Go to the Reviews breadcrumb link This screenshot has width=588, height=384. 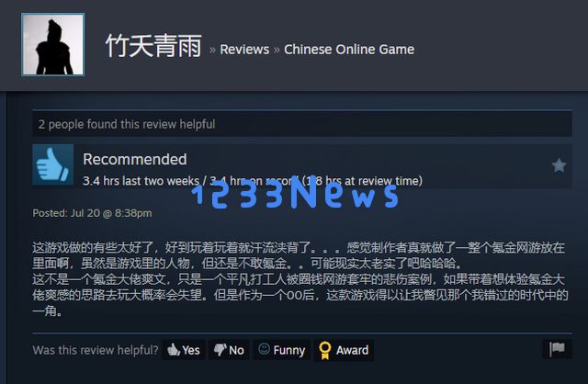(x=244, y=50)
